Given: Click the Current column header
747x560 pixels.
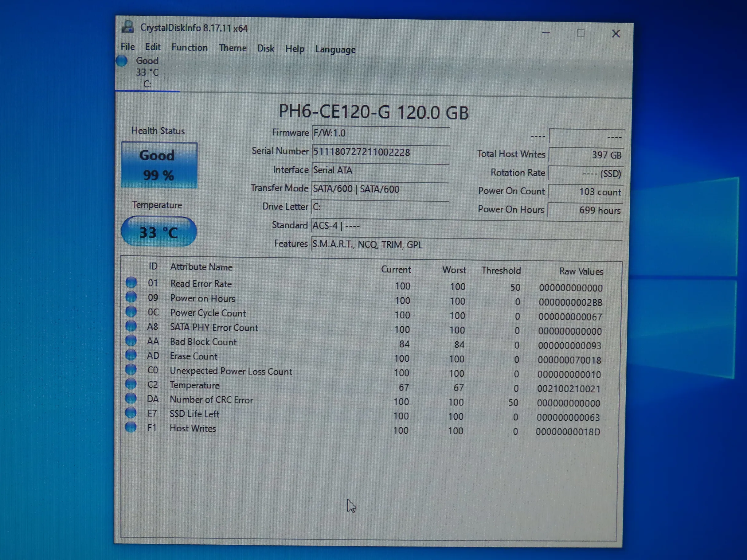Looking at the screenshot, I should [396, 269].
